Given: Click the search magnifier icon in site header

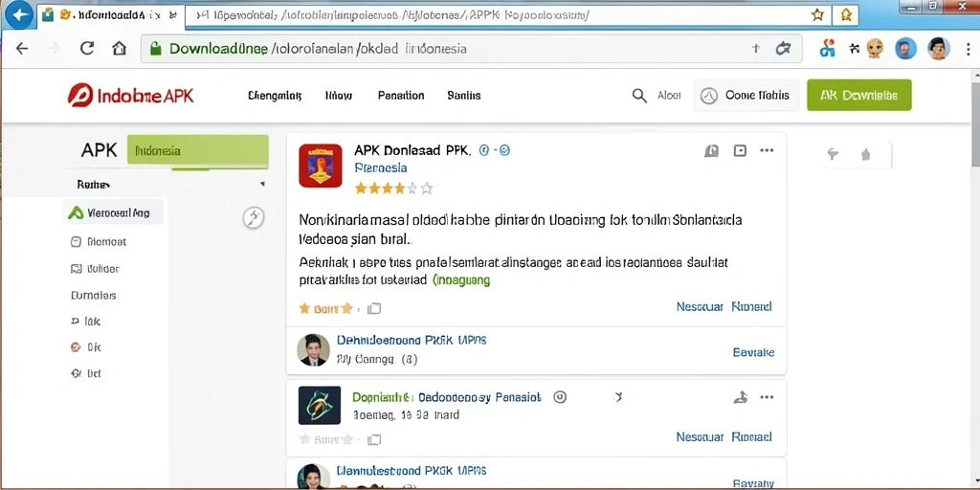Looking at the screenshot, I should [639, 96].
